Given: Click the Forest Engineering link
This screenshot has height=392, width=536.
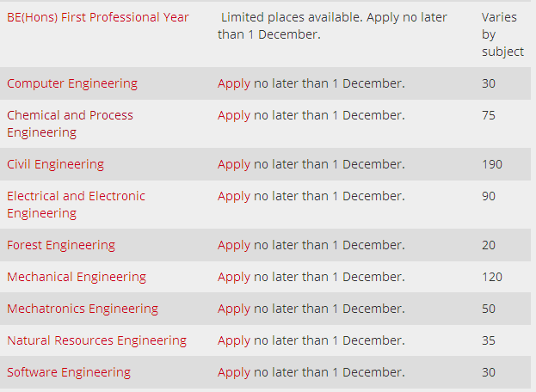Looking at the screenshot, I should pos(61,245).
